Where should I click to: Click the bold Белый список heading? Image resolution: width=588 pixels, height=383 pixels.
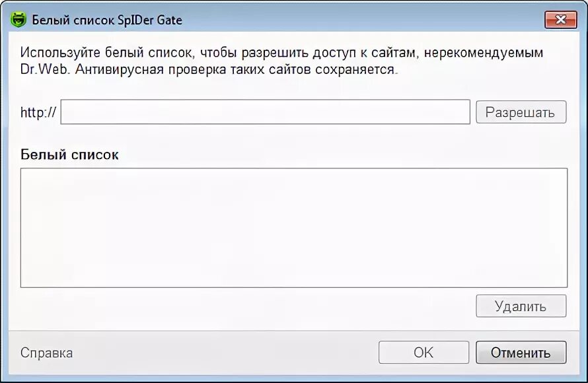pyautogui.click(x=69, y=155)
